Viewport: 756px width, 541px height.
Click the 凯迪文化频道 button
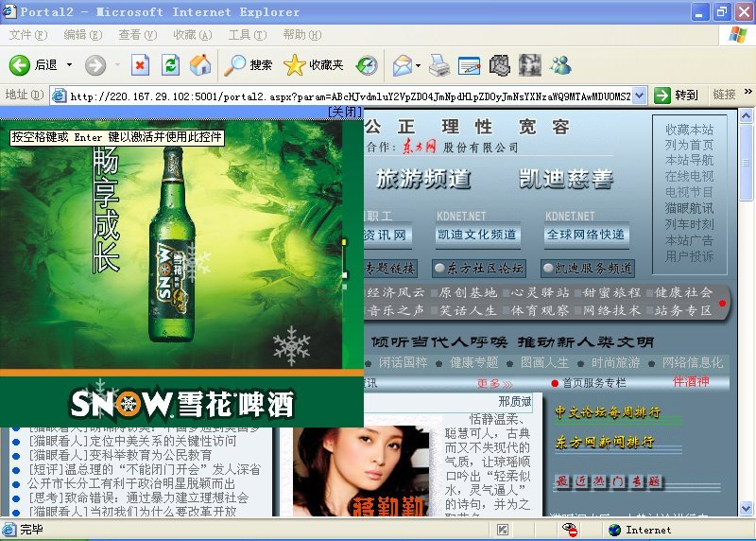[477, 235]
